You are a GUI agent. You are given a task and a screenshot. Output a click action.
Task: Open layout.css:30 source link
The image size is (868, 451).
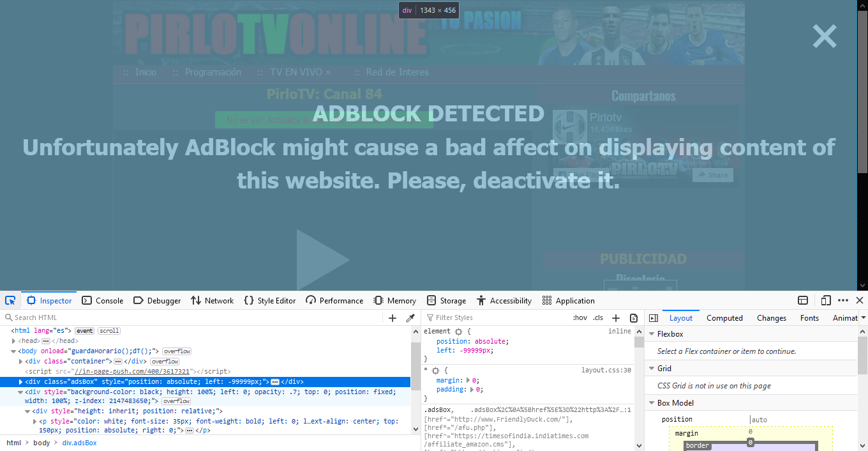click(x=606, y=371)
